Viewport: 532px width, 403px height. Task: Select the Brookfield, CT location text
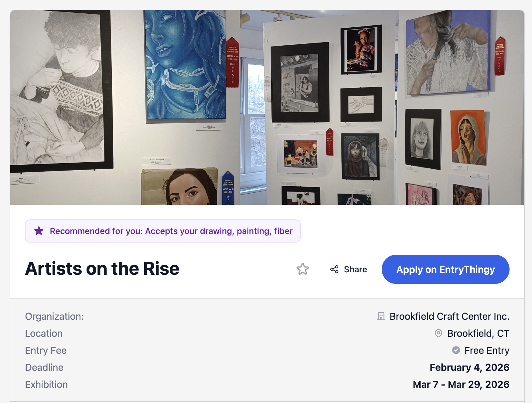click(478, 333)
